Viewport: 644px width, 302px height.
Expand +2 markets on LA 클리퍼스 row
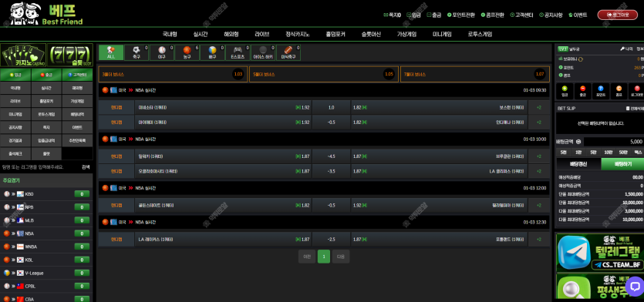(x=539, y=171)
